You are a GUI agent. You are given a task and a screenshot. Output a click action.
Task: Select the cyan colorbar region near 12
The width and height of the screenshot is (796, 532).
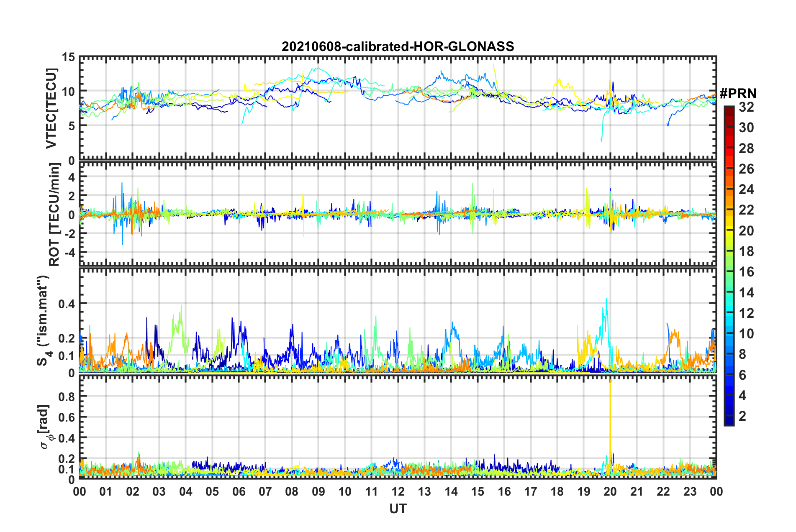[x=729, y=313]
